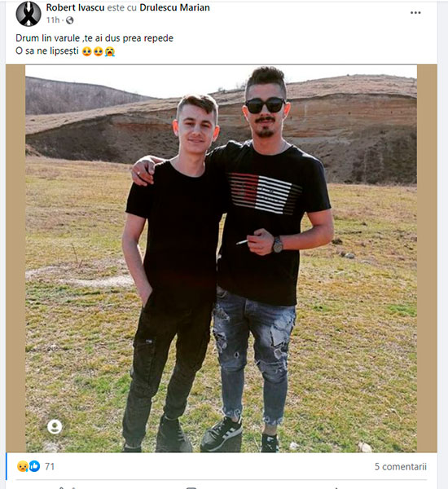Image resolution: width=448 pixels, height=489 pixels.
Task: Click the sad reaction emoji icon
Action: tap(23, 466)
